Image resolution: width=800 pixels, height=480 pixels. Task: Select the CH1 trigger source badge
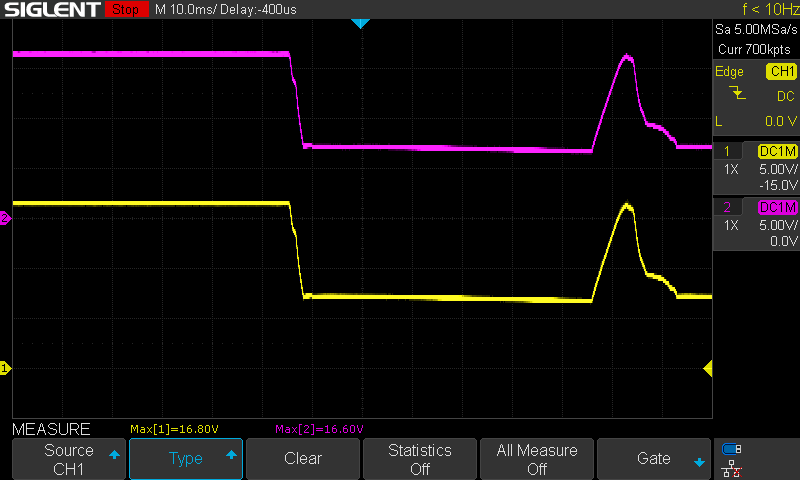(x=782, y=71)
